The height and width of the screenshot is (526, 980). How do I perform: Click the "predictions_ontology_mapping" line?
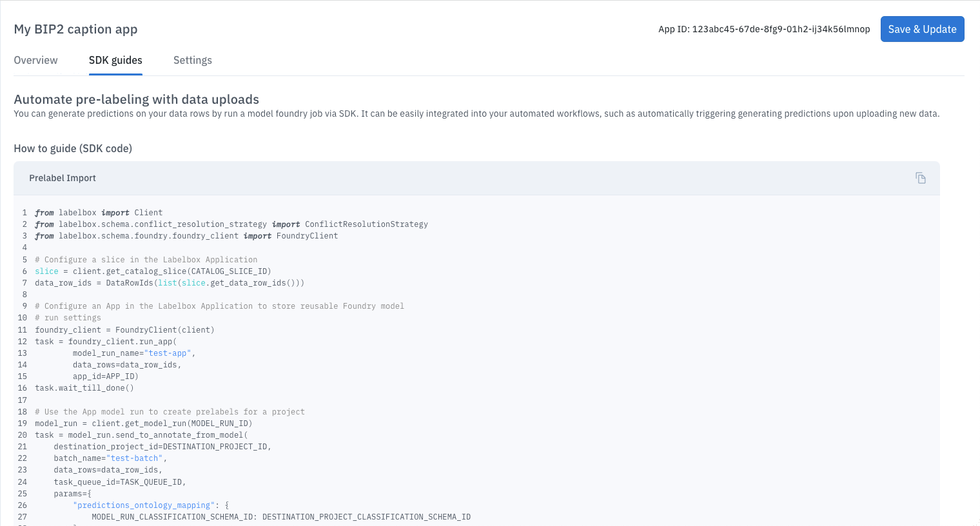[151, 505]
